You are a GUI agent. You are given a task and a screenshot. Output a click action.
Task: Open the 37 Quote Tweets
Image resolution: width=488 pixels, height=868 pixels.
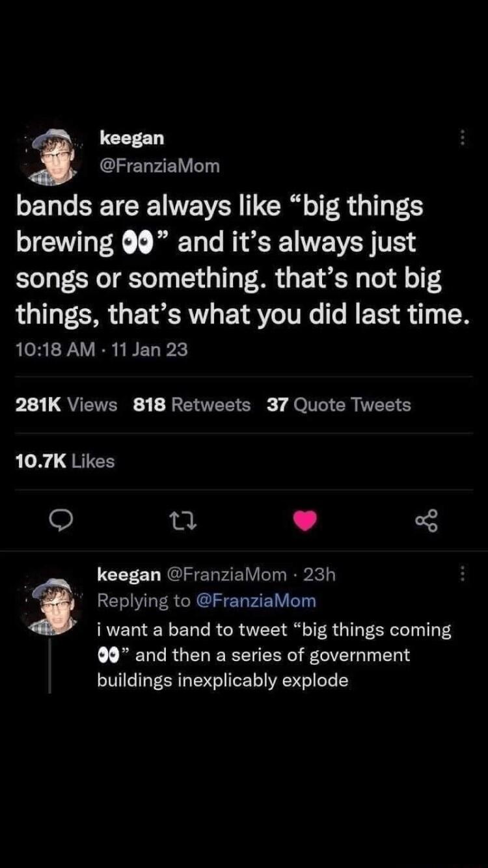(336, 404)
